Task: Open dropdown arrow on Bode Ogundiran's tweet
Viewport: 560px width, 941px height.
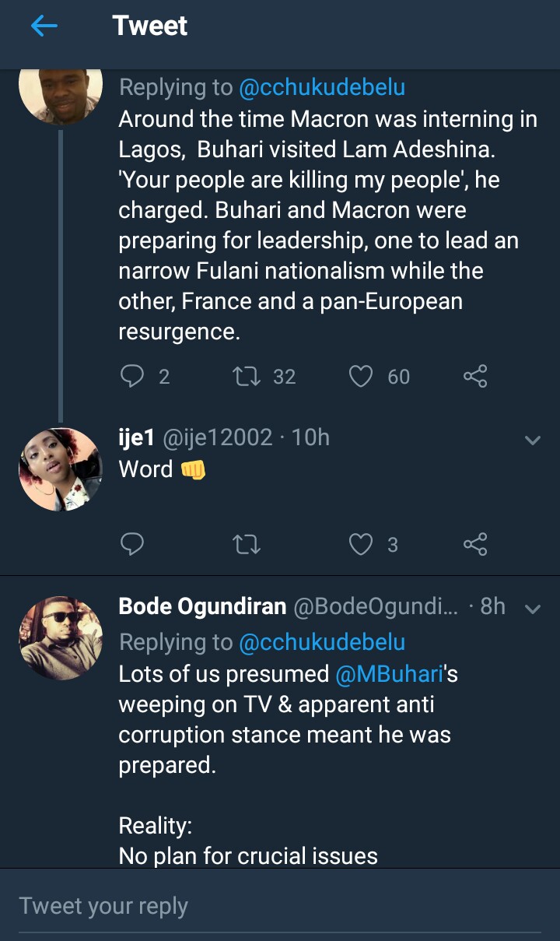Action: click(533, 609)
